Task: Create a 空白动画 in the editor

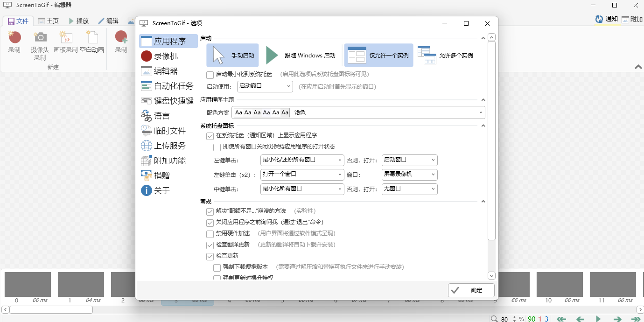Action: pyautogui.click(x=92, y=42)
